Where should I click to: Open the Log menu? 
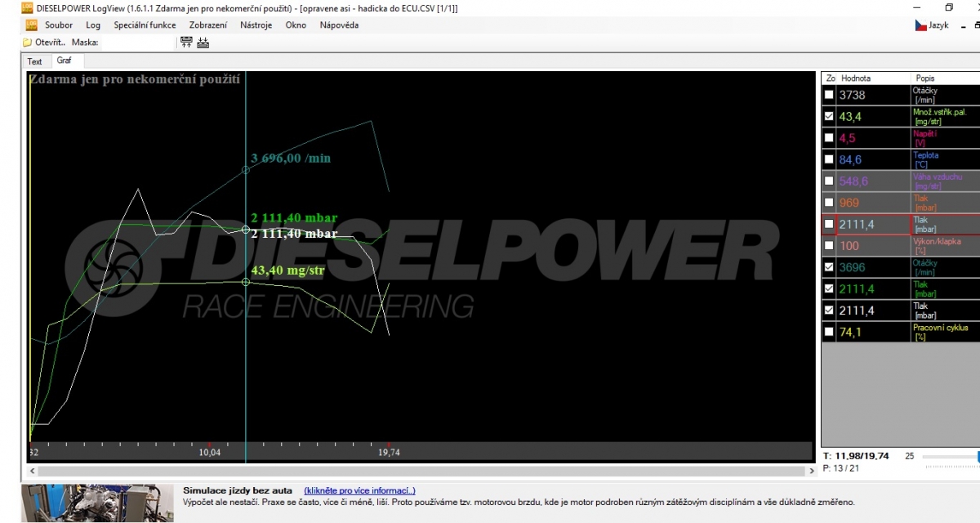[x=93, y=25]
